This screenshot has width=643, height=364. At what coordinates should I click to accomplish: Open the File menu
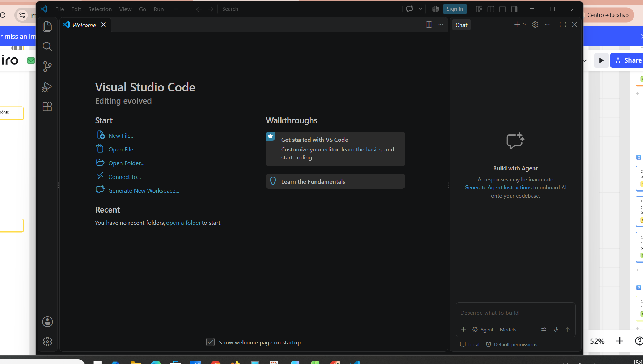tap(60, 9)
